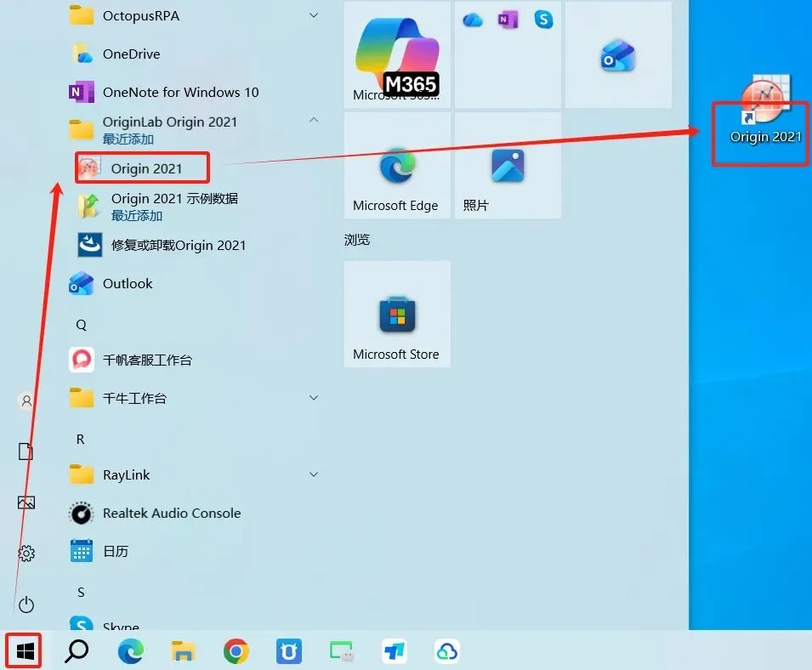This screenshot has height=670, width=812.
Task: Open the blue bear-face app on taskbar
Action: point(289,650)
